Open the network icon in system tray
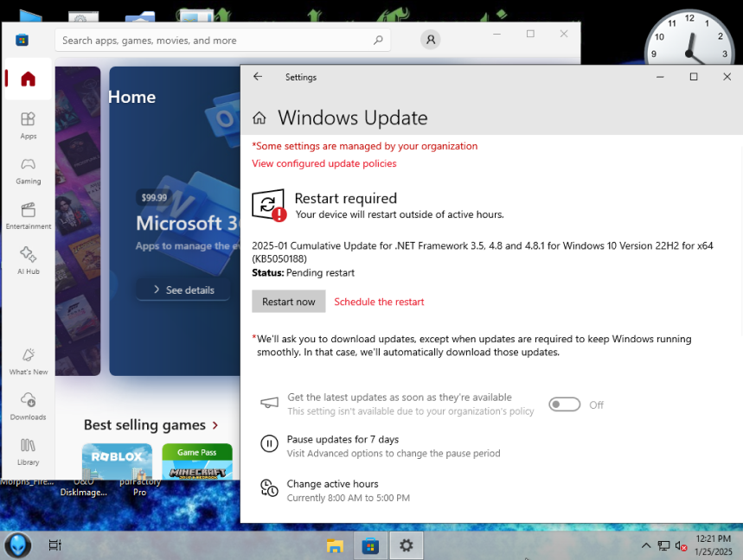The width and height of the screenshot is (743, 560). [663, 546]
